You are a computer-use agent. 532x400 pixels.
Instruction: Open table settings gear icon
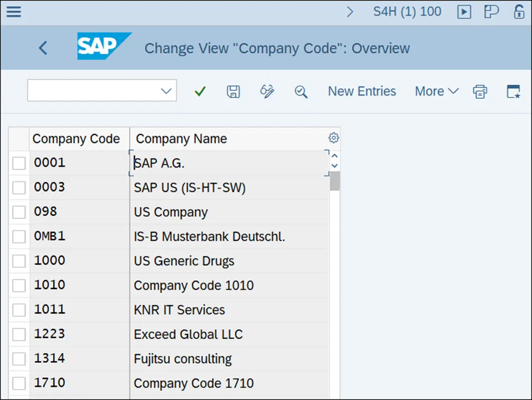pos(333,138)
